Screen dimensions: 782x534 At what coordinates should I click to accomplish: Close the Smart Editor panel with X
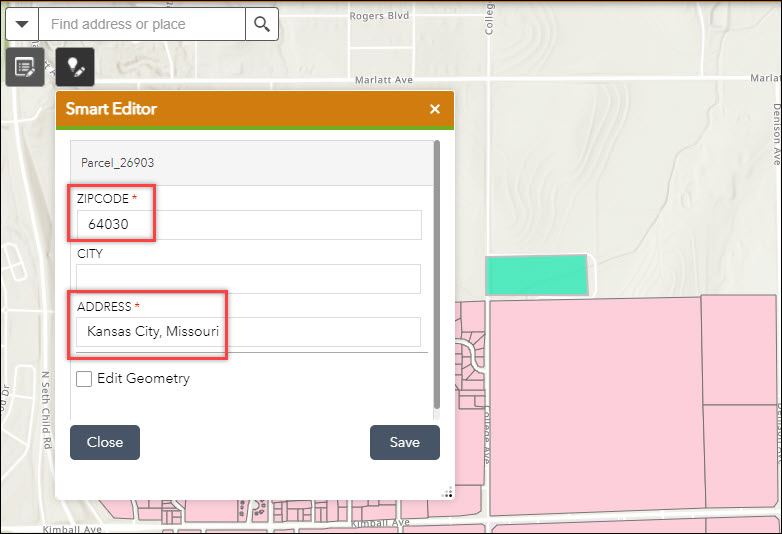pos(435,109)
